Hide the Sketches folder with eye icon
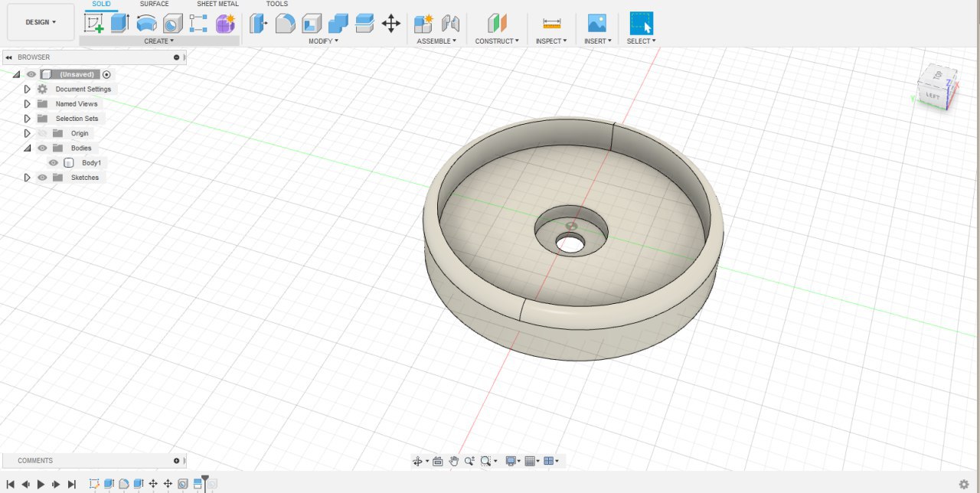This screenshot has height=493, width=980. click(42, 178)
